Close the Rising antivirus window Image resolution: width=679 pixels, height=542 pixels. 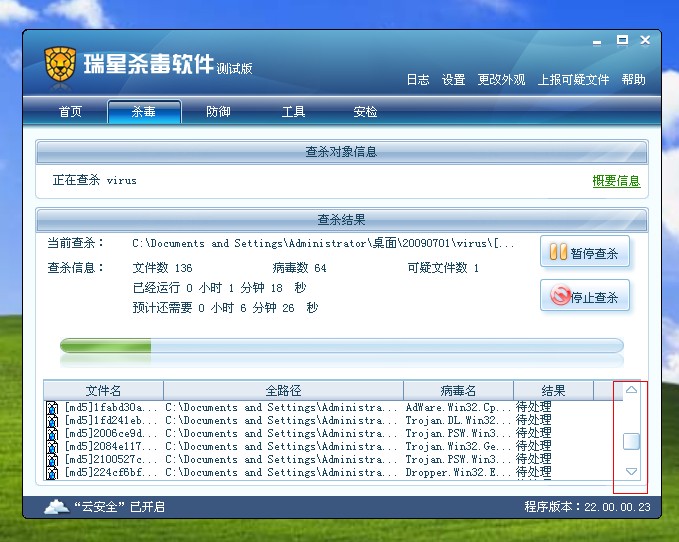click(645, 40)
